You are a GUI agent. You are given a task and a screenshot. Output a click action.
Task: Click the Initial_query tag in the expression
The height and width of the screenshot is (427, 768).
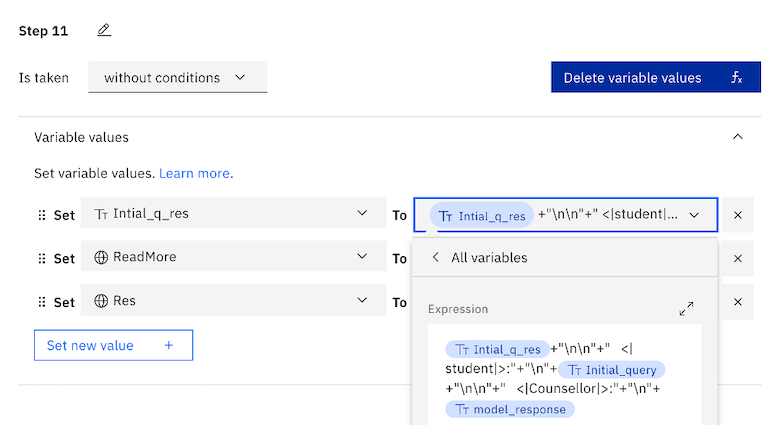[x=612, y=370]
